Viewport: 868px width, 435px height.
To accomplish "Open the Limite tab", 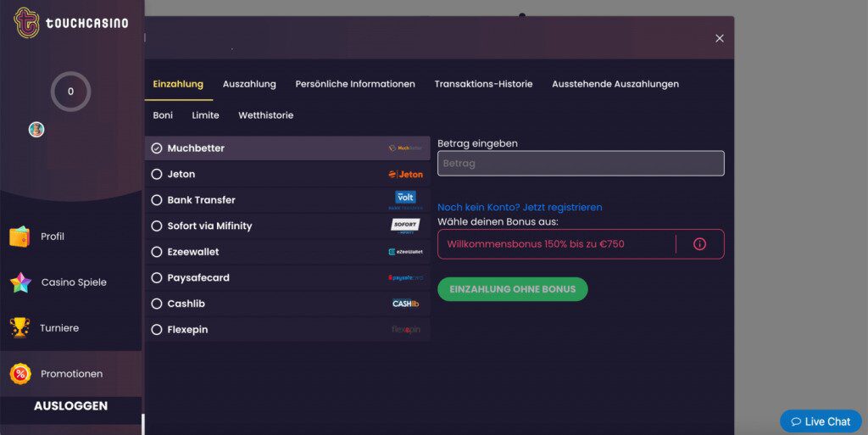I will tap(205, 115).
